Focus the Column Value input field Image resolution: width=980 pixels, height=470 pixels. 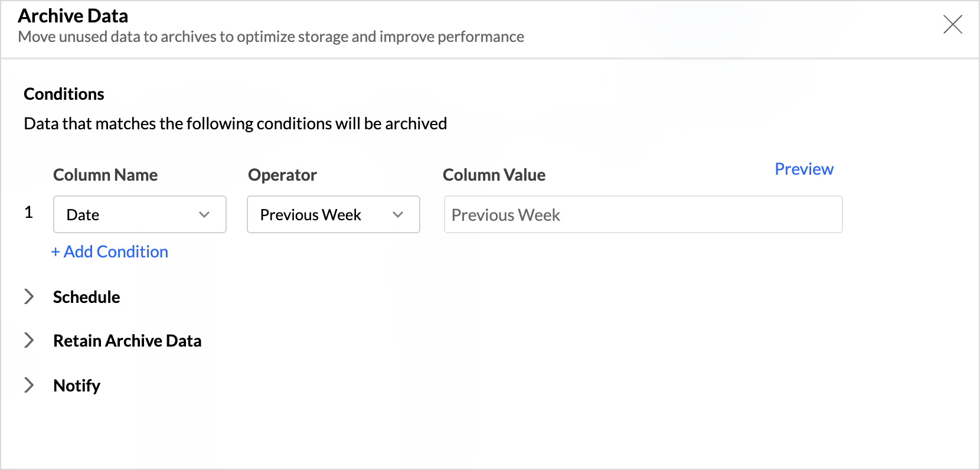coord(642,214)
